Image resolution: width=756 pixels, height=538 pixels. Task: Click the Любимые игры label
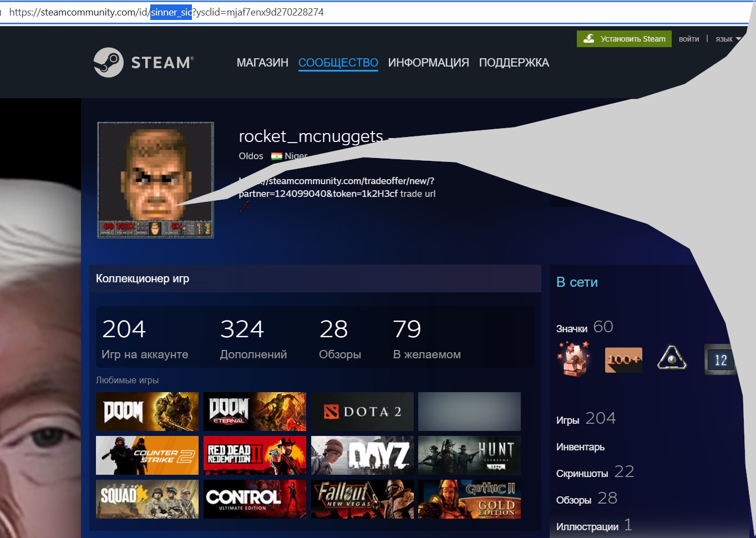coord(127,380)
